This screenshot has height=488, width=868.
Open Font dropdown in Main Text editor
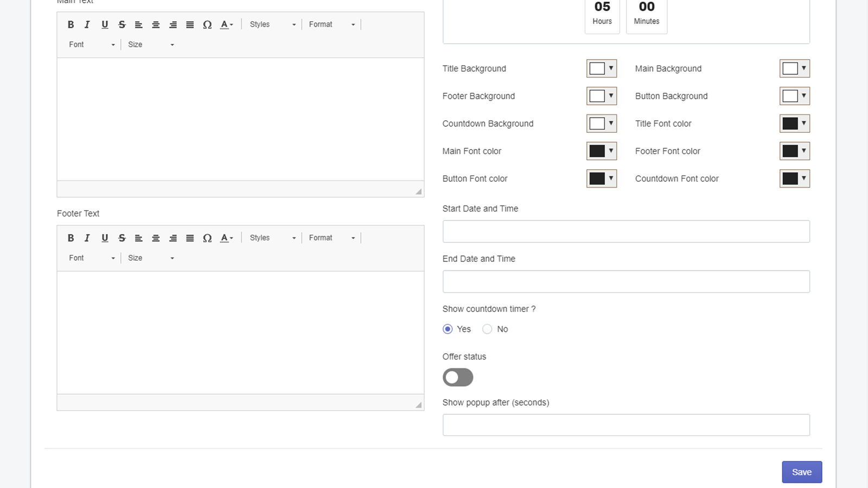(x=91, y=44)
